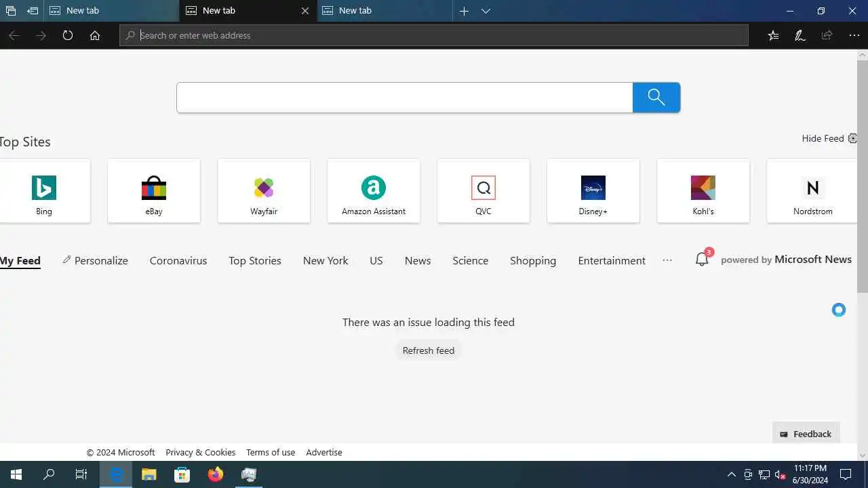This screenshot has height=488, width=868.
Task: Go forward with the forward arrow
Action: point(41,35)
